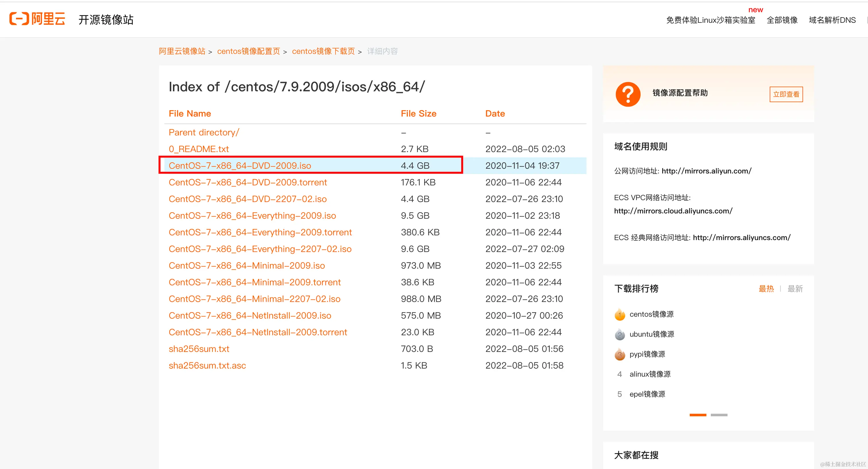Go to 阿里云镜像站 breadcrumb link
The image size is (868, 469).
tap(182, 51)
